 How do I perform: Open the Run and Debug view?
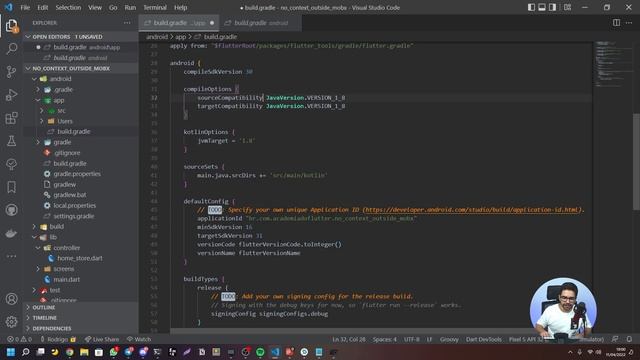[11, 95]
